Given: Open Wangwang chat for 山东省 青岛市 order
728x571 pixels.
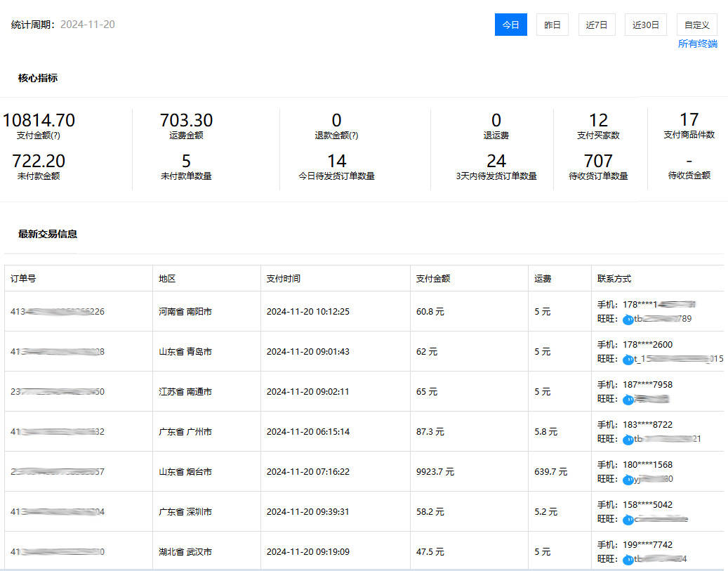Looking at the screenshot, I should [x=628, y=360].
